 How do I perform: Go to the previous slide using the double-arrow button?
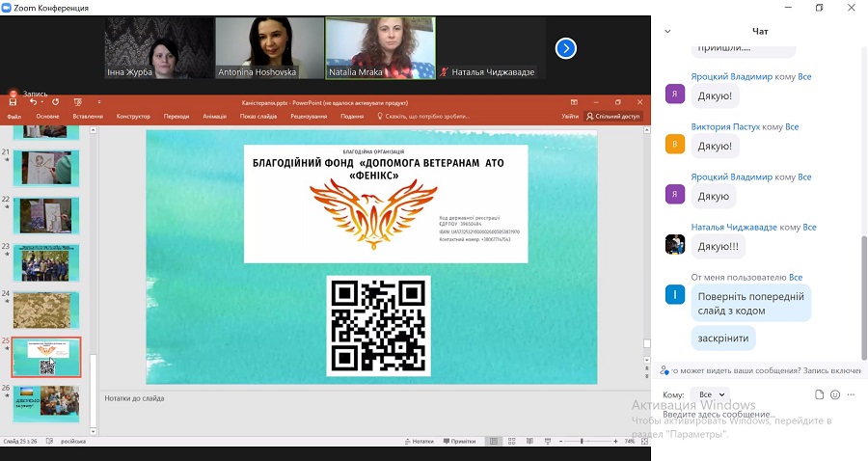646,368
